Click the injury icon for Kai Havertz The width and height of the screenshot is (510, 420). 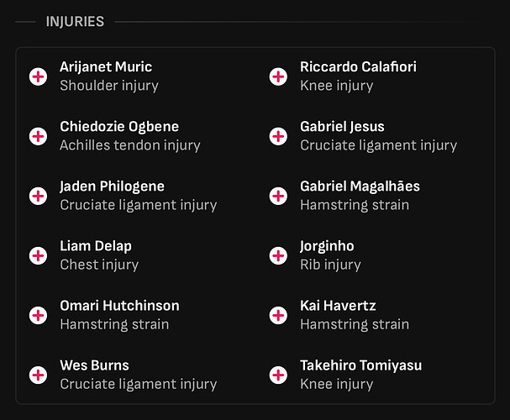point(278,315)
